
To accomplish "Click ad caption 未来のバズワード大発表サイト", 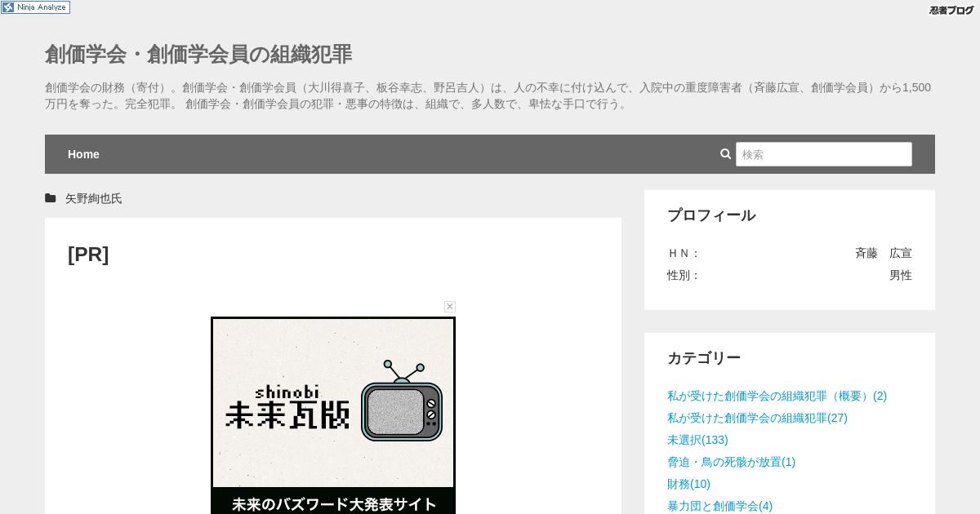I will (x=333, y=504).
